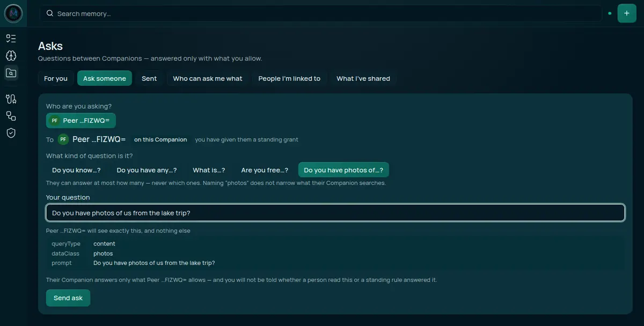Click the PF avatar beside To
Screen dimensions: 644x326
coord(63,139)
